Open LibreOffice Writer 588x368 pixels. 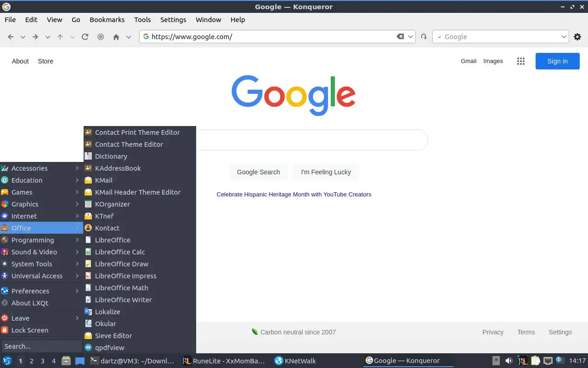(140, 300)
